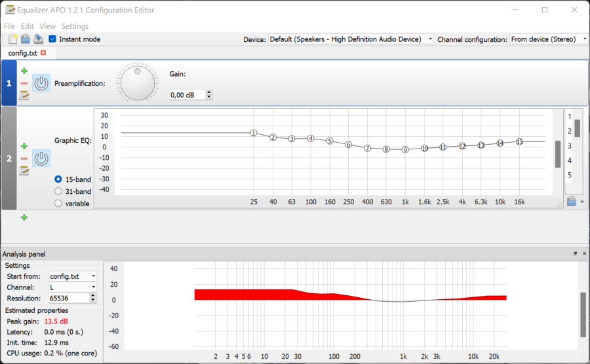
Task: Click the Init. time 12.9 ms value
Action: [x=56, y=342]
